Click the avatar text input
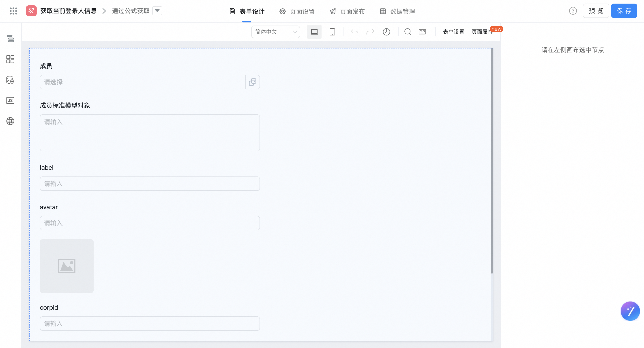 [x=150, y=223]
